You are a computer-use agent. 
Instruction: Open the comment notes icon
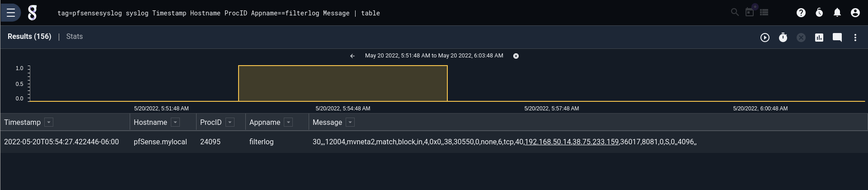837,38
